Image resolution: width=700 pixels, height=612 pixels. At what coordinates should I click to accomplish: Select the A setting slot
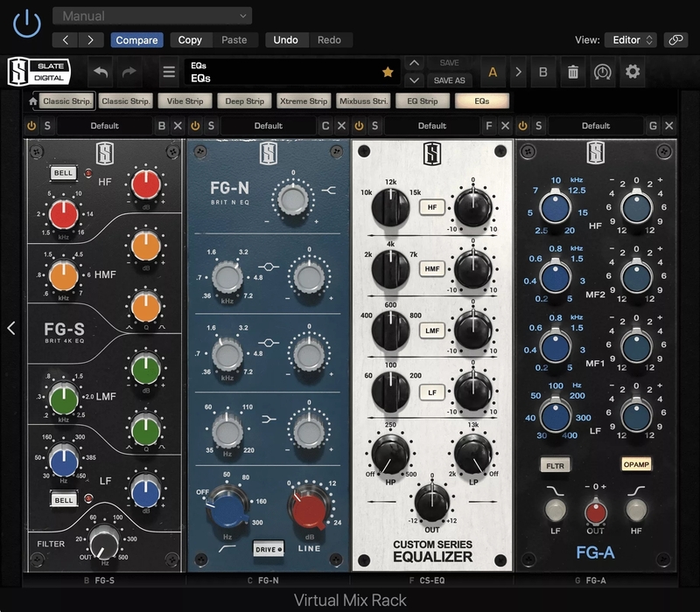coord(493,72)
